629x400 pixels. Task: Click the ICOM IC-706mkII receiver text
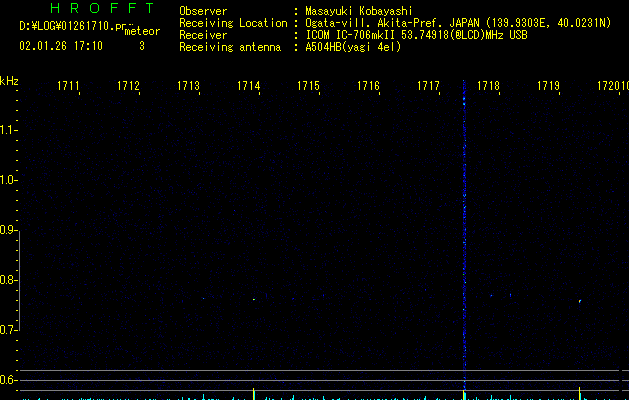click(416, 35)
